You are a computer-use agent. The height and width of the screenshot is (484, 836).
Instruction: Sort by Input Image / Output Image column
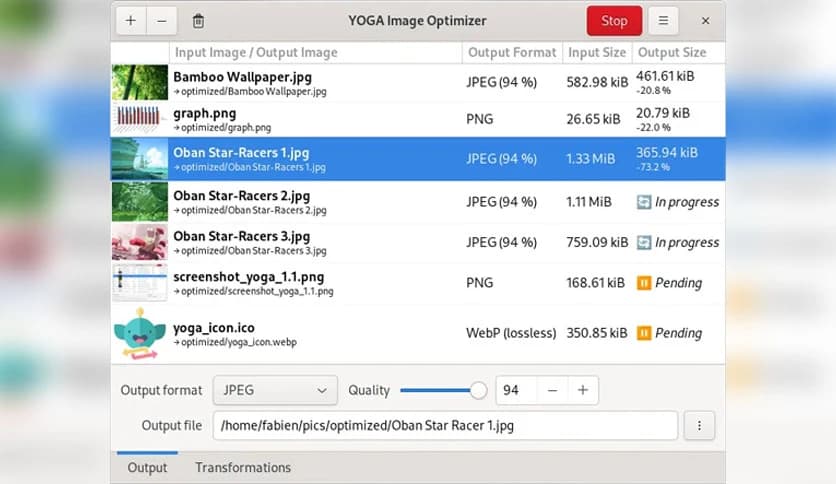[x=315, y=52]
